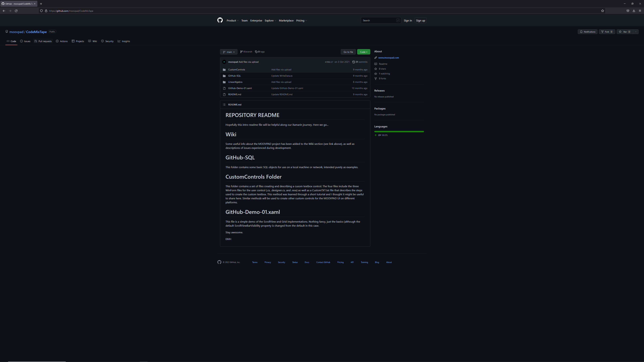This screenshot has height=362, width=644.
Task: Click the README table of contents icon
Action: point(224,105)
